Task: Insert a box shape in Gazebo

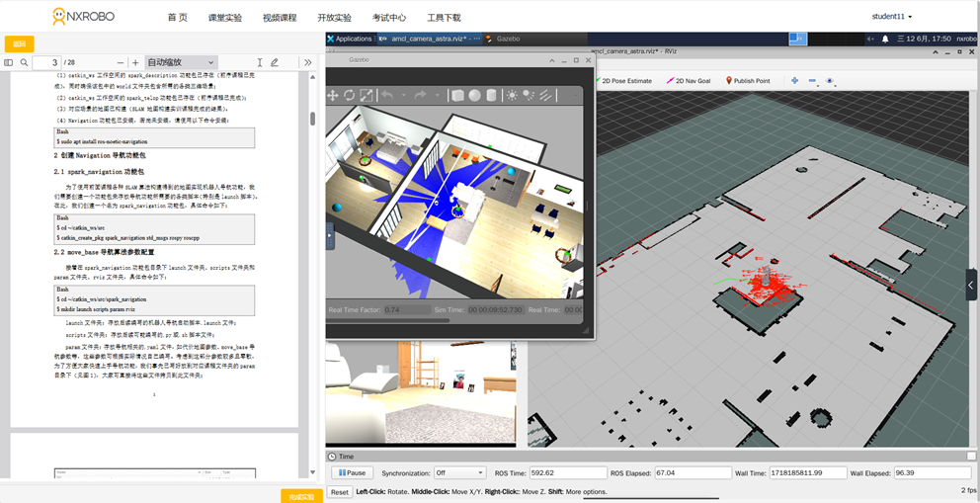Action: point(457,96)
